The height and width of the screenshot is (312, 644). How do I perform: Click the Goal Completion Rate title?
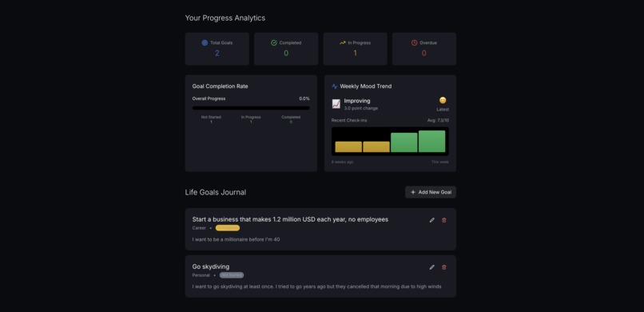pos(221,86)
